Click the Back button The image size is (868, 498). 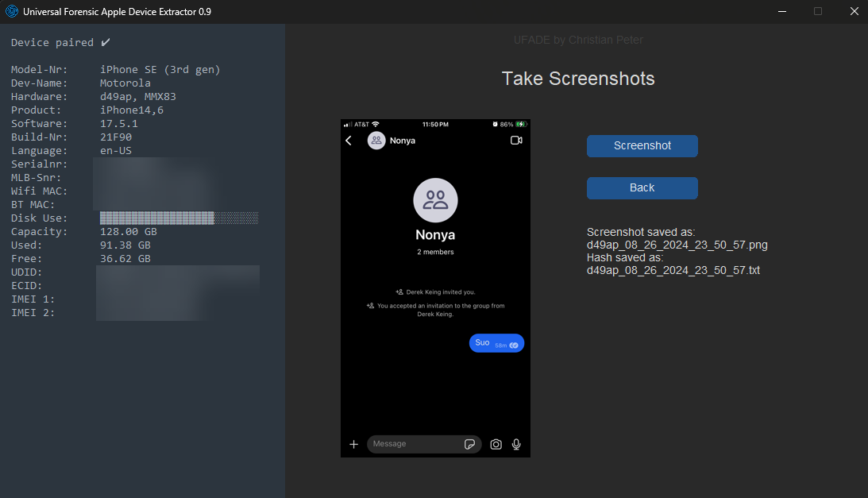642,188
